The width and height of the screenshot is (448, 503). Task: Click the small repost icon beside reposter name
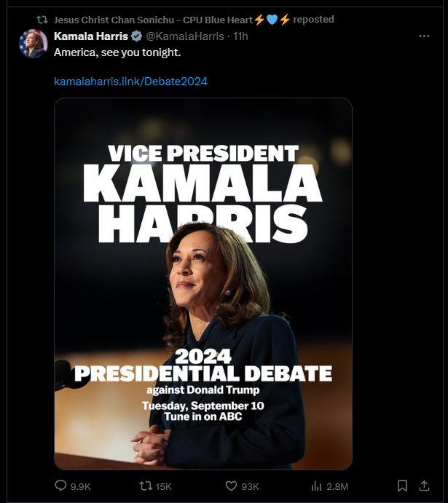click(42, 20)
